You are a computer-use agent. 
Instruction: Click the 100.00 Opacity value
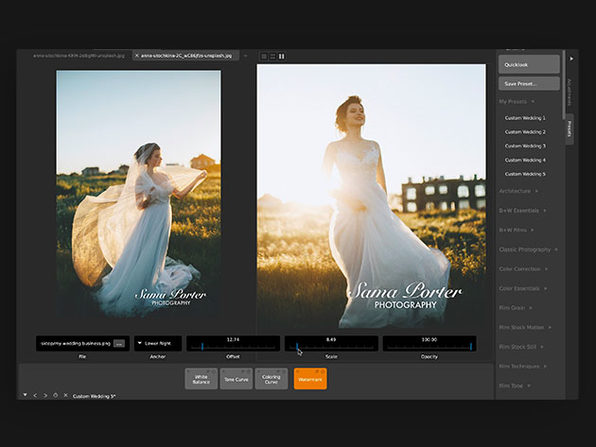(429, 339)
